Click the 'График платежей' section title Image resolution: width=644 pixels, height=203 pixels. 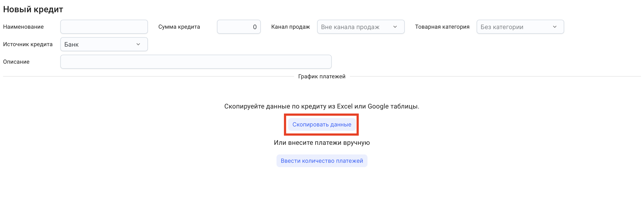322,77
